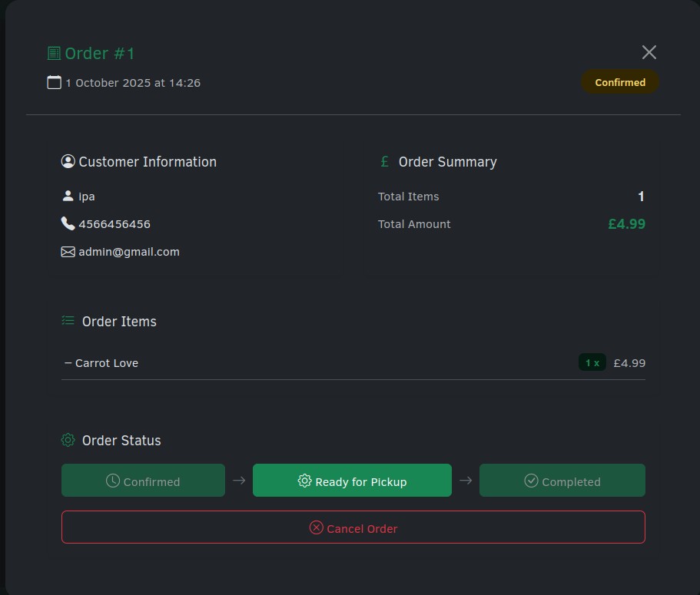Image resolution: width=700 pixels, height=595 pixels.
Task: Click the yellow Confirmed status badge
Action: tap(619, 82)
